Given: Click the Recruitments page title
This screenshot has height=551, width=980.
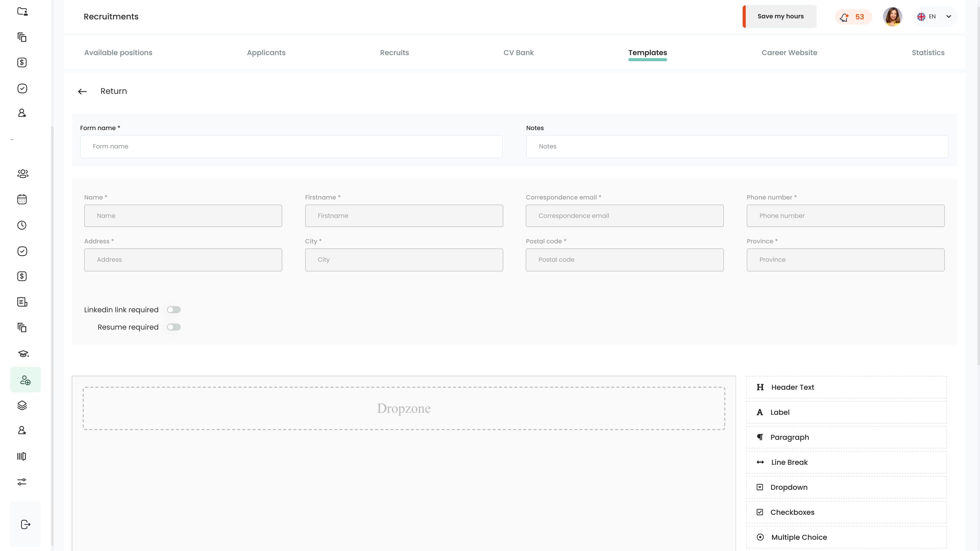Looking at the screenshot, I should tap(111, 16).
